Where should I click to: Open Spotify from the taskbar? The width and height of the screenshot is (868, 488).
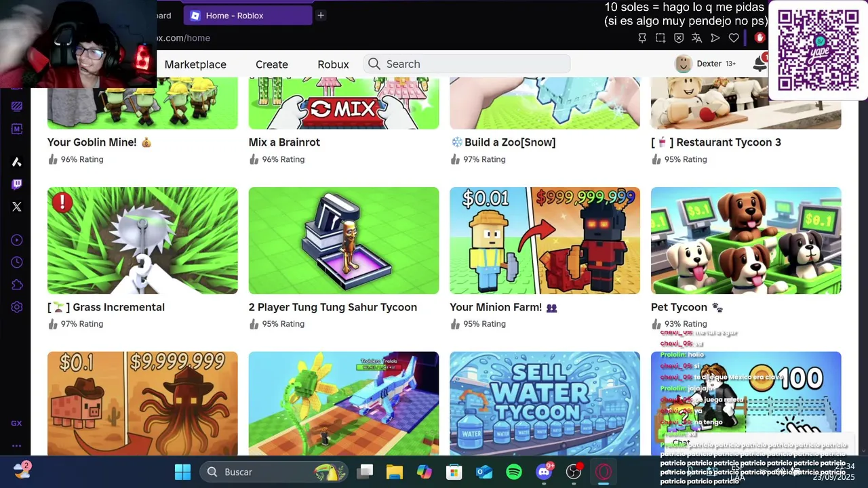[x=514, y=472]
